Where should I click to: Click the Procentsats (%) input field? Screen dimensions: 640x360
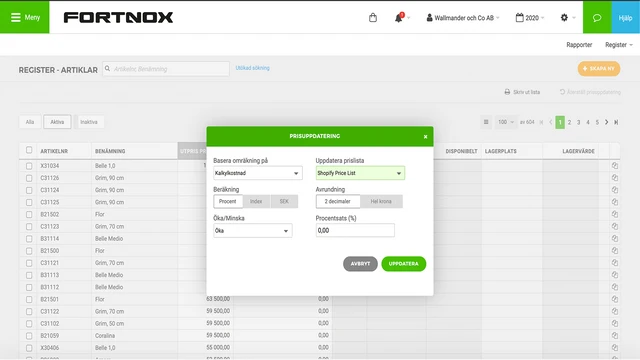click(355, 230)
